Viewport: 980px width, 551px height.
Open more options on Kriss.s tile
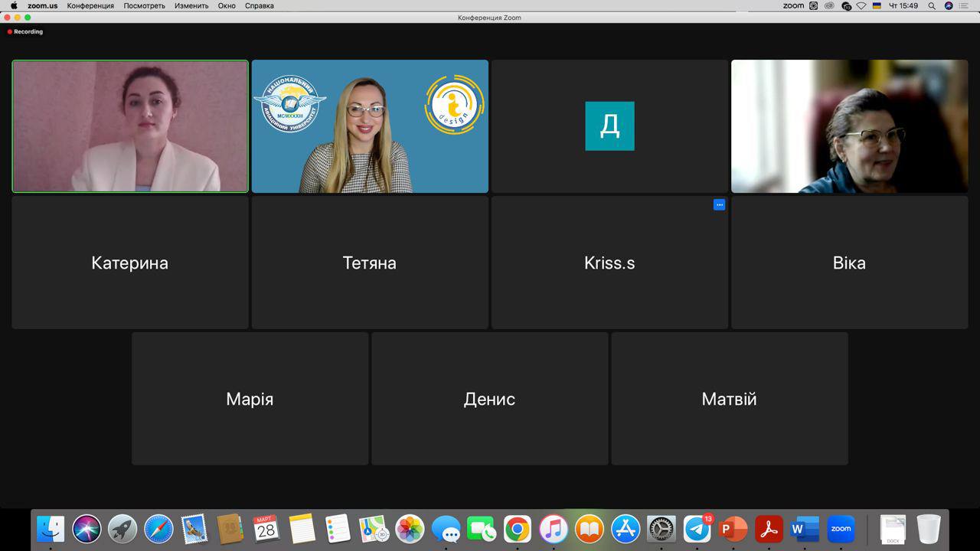[719, 205]
